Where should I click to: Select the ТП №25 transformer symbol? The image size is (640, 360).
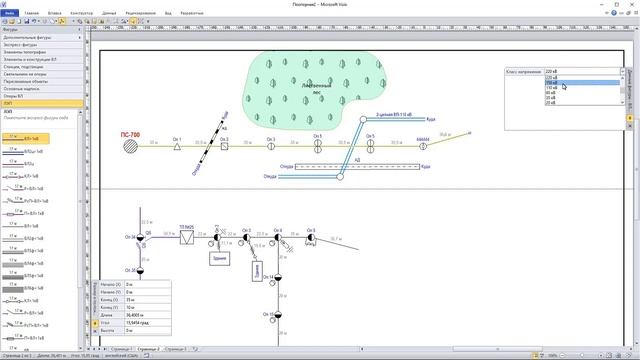coord(187,237)
